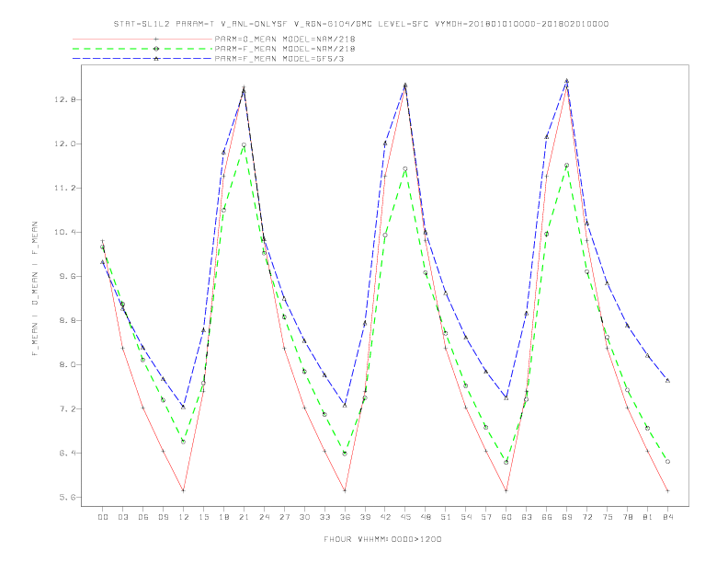Image resolution: width=728 pixels, height=563 pixels.
Task: Click the x-axis tick label 18
Action: (x=223, y=517)
